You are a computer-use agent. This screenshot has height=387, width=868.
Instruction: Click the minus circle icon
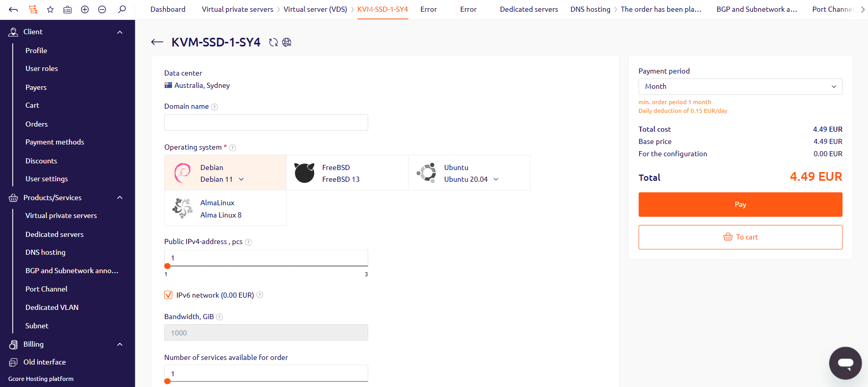pyautogui.click(x=102, y=9)
